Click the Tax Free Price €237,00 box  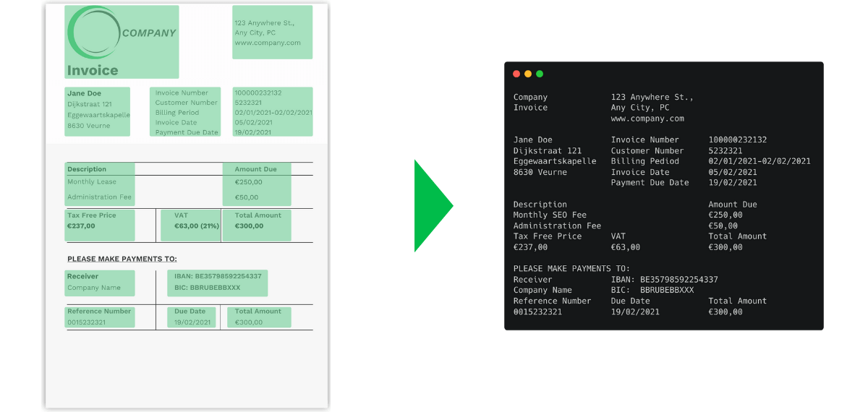click(99, 225)
